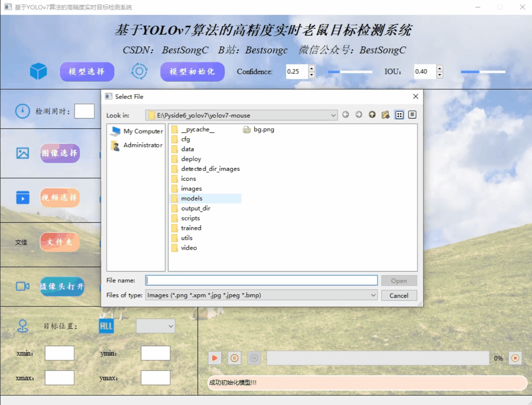Click the orange play button
532x405 pixels.
(215, 358)
